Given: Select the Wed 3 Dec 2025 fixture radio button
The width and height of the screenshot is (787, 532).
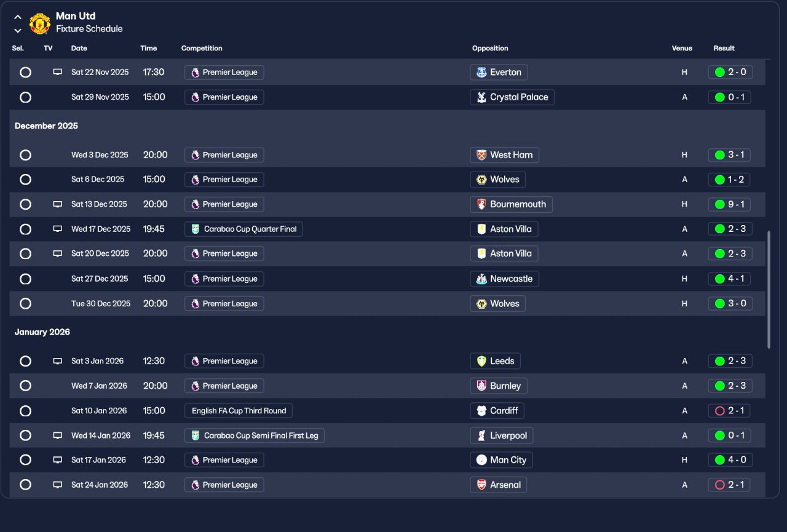Looking at the screenshot, I should [x=25, y=155].
